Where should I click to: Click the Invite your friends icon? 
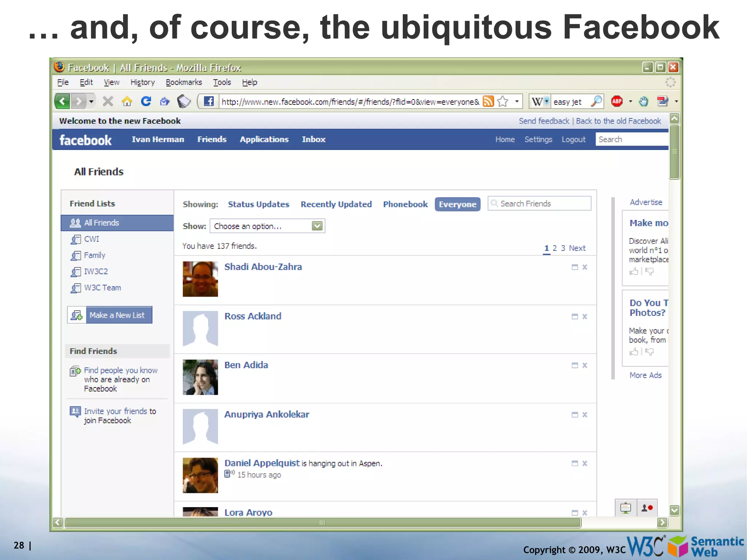pos(75,412)
